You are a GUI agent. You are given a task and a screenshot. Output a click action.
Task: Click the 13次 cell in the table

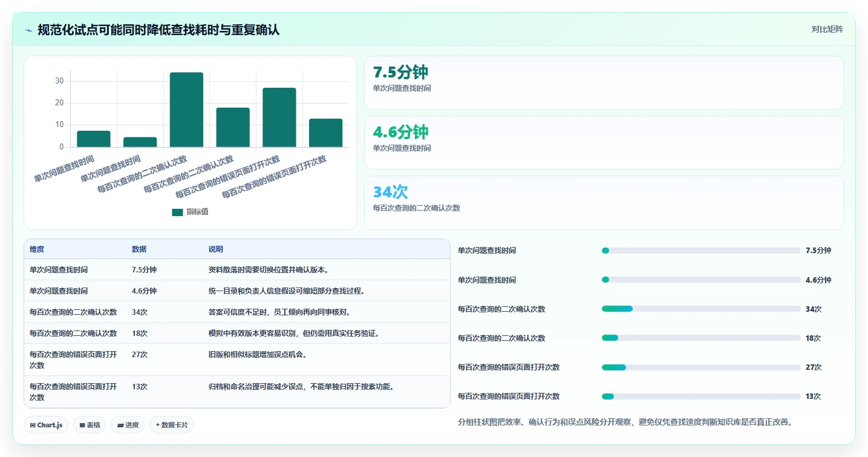coord(140,387)
